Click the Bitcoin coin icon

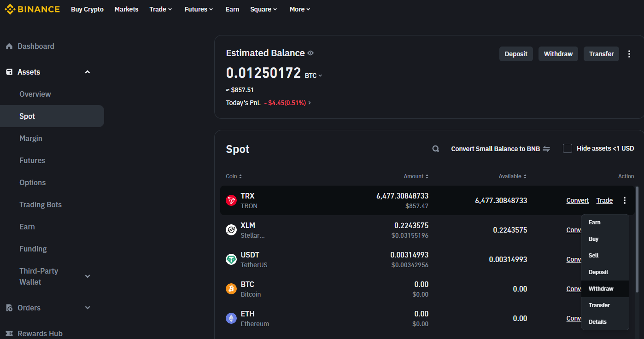[231, 289]
